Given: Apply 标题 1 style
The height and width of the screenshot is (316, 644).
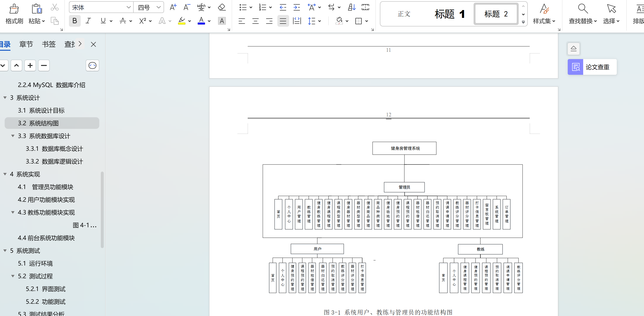Looking at the screenshot, I should pos(450,14).
